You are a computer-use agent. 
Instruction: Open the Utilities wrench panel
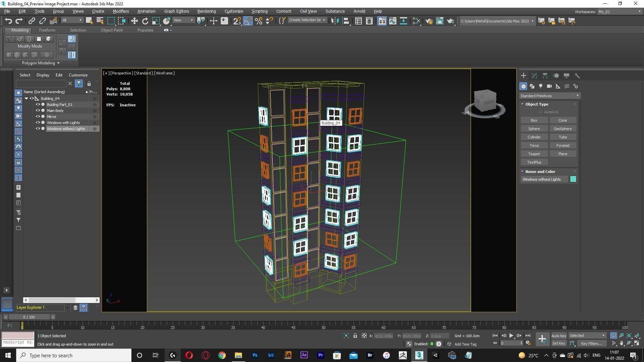click(x=577, y=76)
